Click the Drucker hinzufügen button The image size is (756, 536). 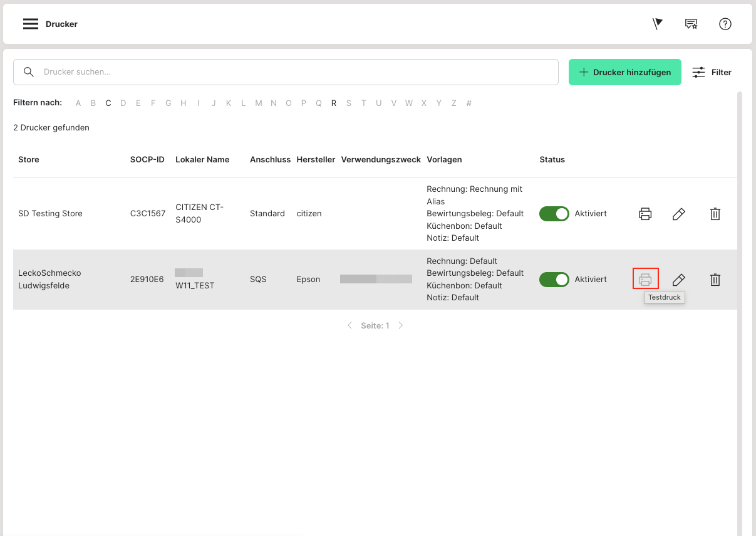624,72
